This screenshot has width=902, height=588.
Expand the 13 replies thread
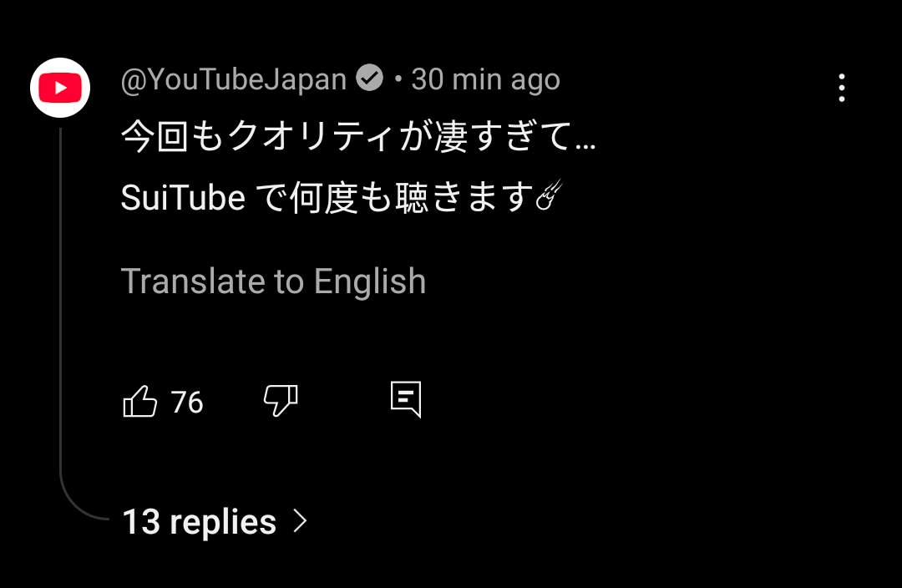pos(199,522)
